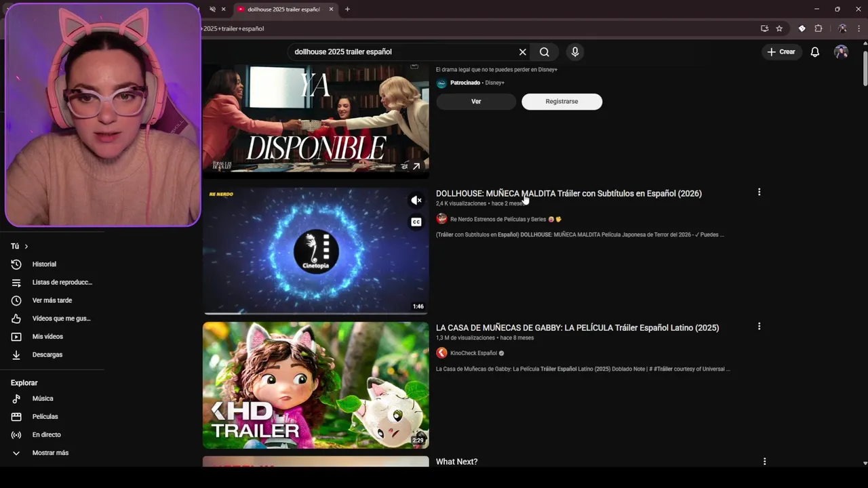
Task: Seek in the DOLLHOUSE preview progress bar
Action: point(315,313)
